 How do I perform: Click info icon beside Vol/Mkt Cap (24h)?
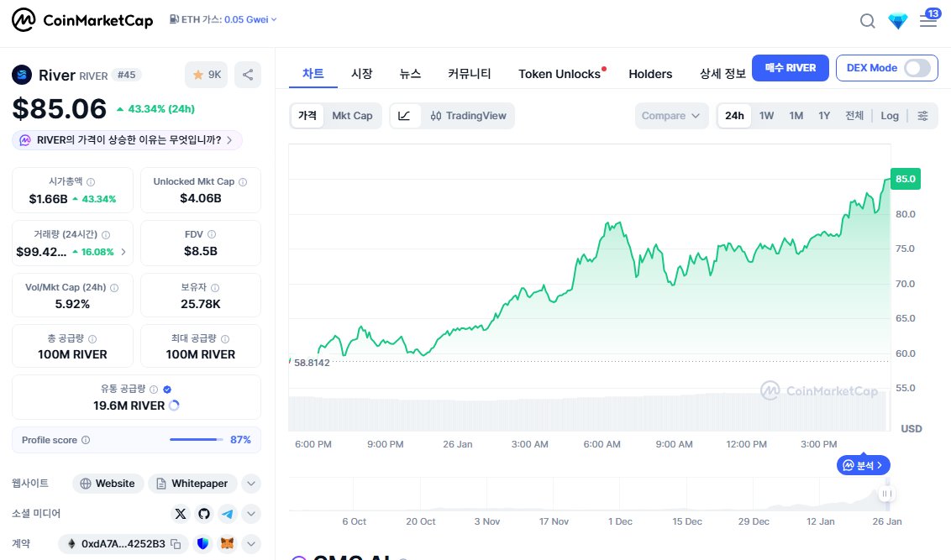coord(114,287)
